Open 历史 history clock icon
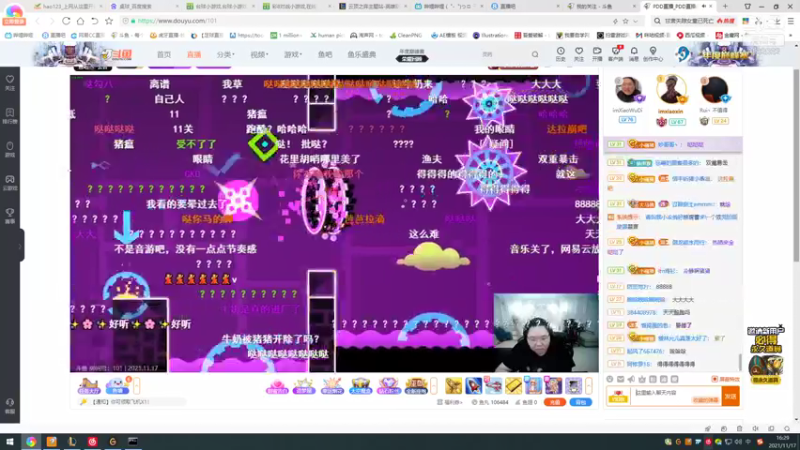800x450 pixels. point(561,54)
